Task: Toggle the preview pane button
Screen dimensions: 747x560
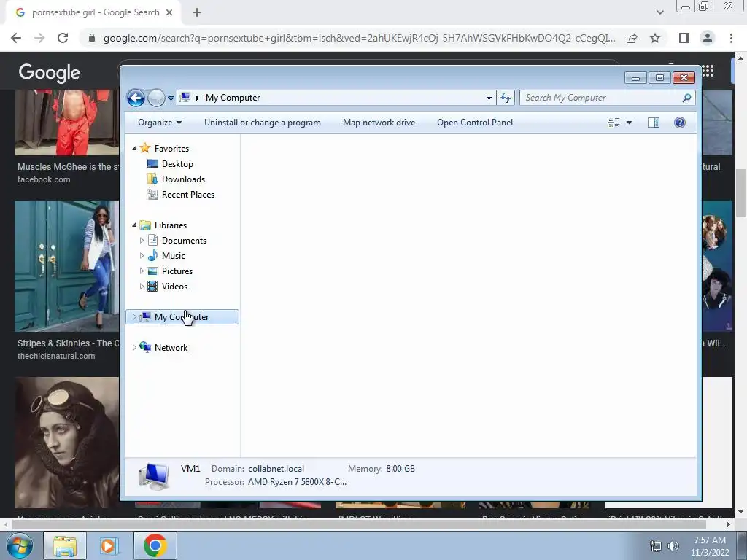Action: coord(654,122)
